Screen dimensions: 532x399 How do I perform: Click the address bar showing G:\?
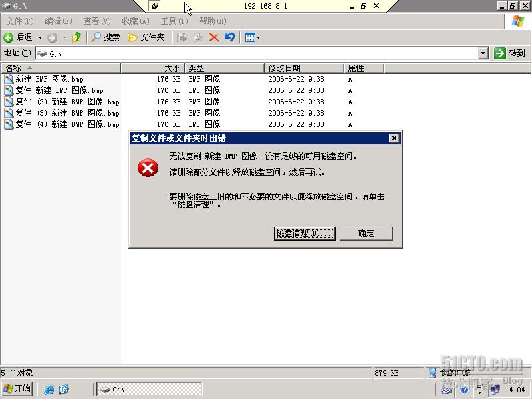point(262,53)
